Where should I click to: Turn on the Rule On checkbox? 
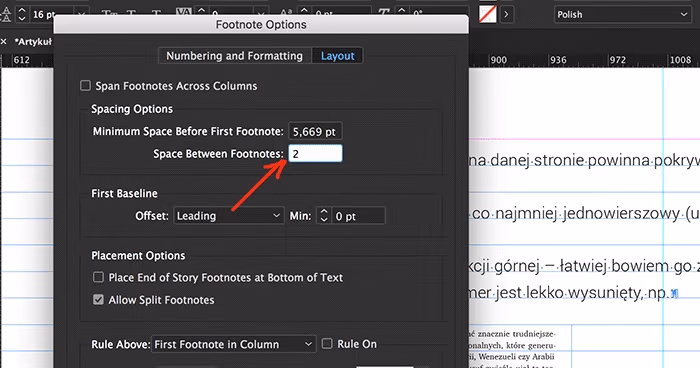coord(327,343)
